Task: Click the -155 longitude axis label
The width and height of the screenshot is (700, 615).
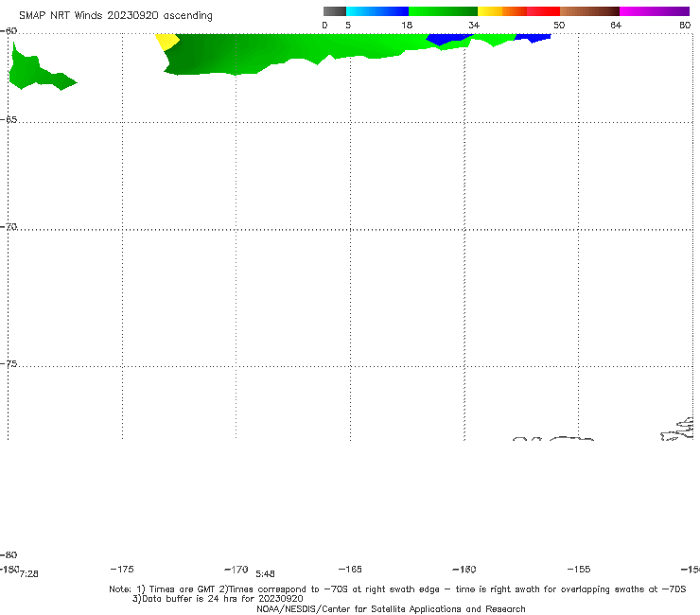Action: point(579,569)
